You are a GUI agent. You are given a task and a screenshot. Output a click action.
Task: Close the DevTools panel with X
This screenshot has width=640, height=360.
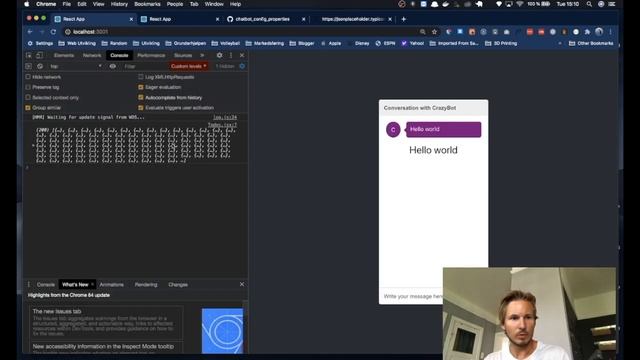242,55
